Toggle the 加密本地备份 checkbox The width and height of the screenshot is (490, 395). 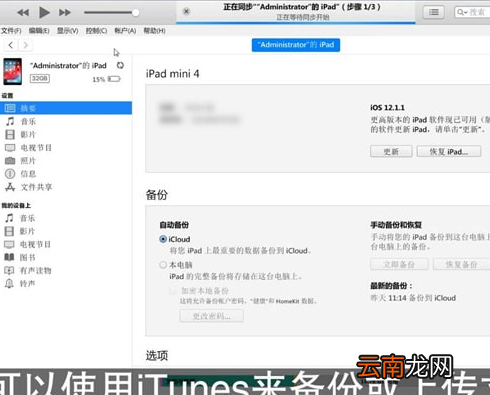pyautogui.click(x=173, y=291)
